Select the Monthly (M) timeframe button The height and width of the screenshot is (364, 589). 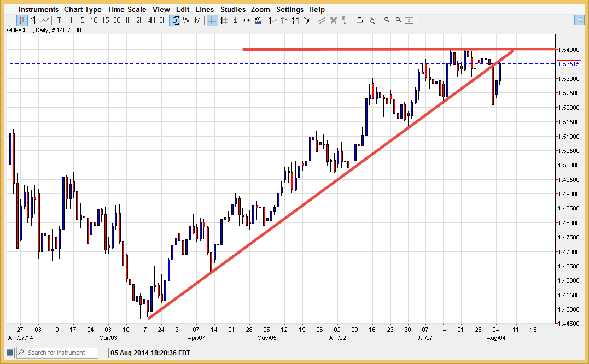(197, 20)
